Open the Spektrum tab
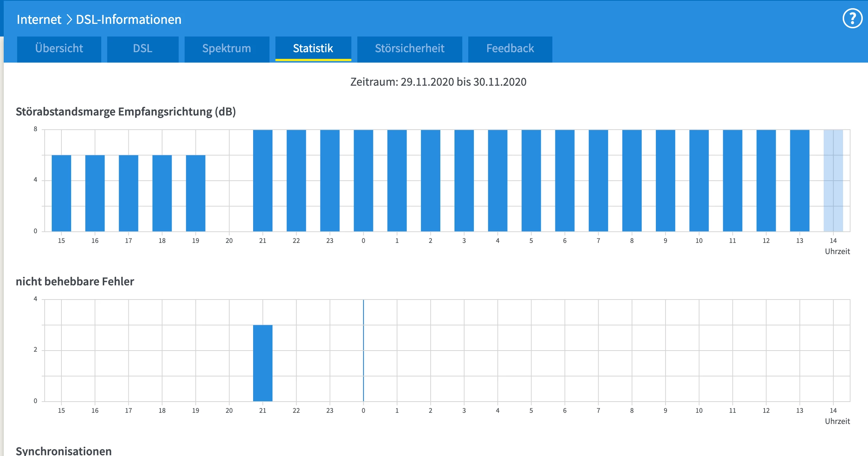The width and height of the screenshot is (868, 456). pyautogui.click(x=226, y=48)
